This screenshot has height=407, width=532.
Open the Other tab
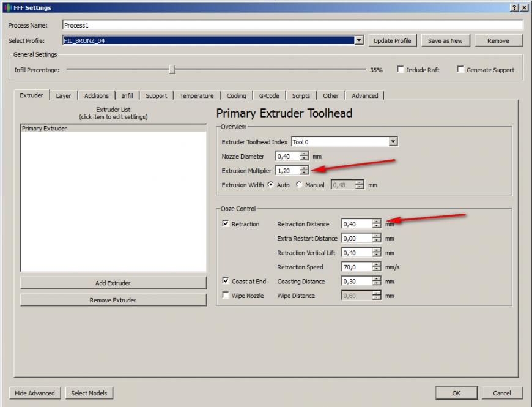click(330, 95)
